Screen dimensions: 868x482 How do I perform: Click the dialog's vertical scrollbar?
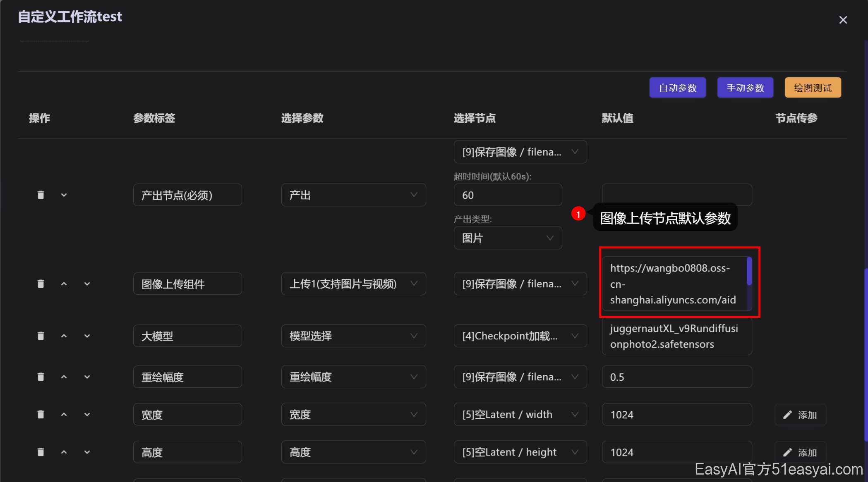pos(866,356)
